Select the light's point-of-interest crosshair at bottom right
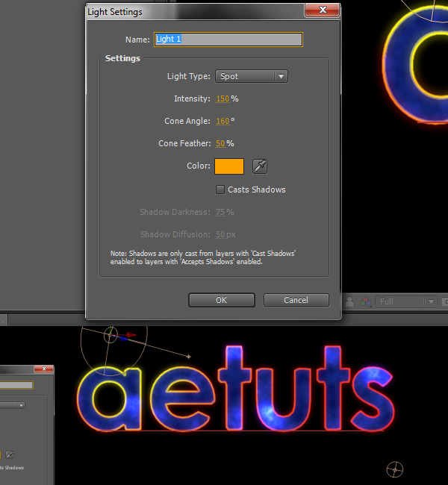This screenshot has width=448, height=485. [395, 469]
